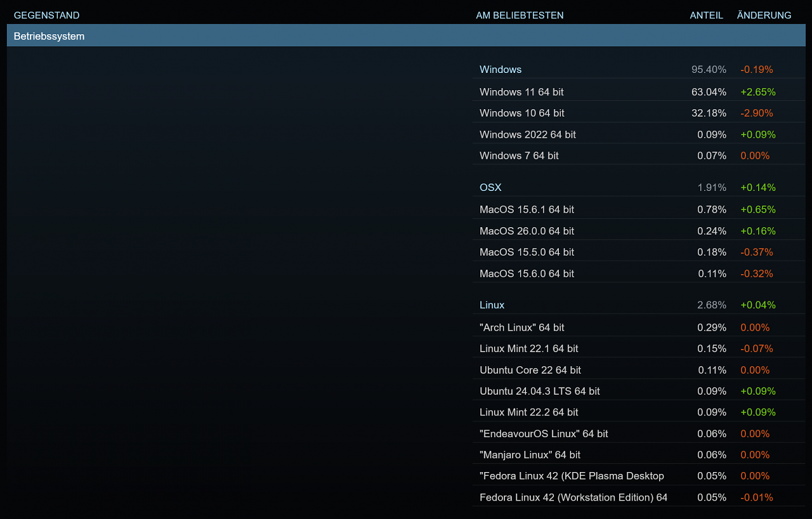Select the Windows 7 64 bit row
The image size is (812, 519).
pos(639,155)
